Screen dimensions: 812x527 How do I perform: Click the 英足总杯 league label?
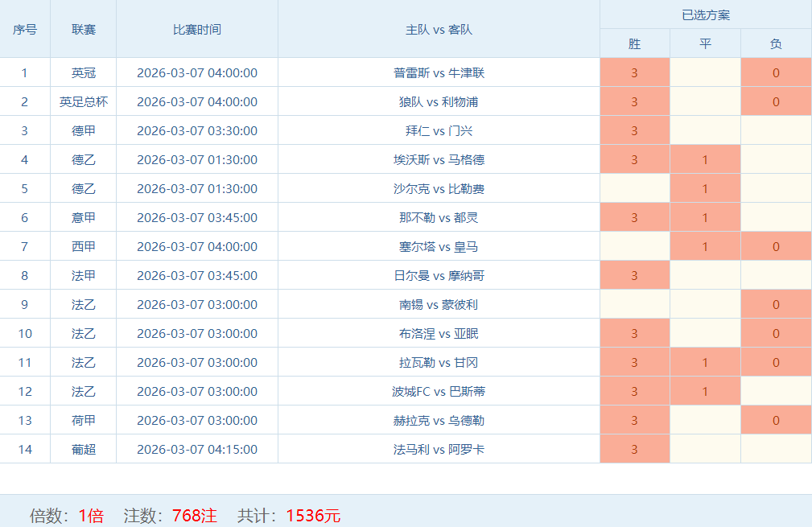click(x=84, y=102)
